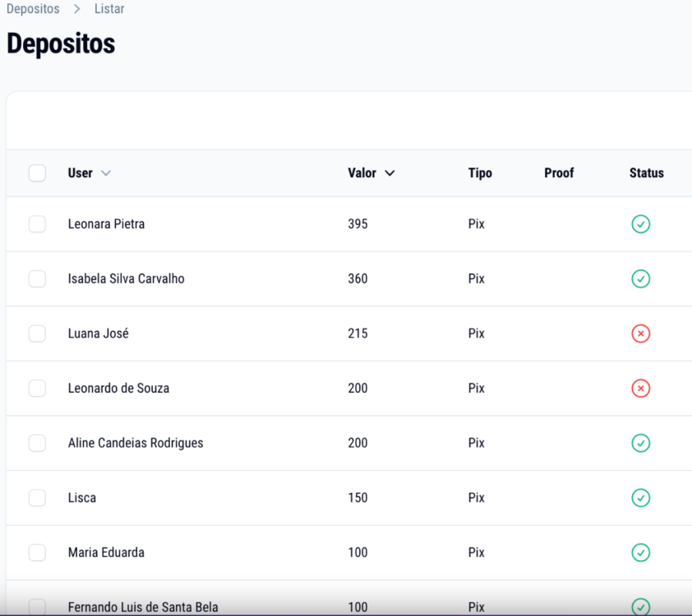
Task: Check the box for Leonara Pietra
Action: click(x=37, y=224)
